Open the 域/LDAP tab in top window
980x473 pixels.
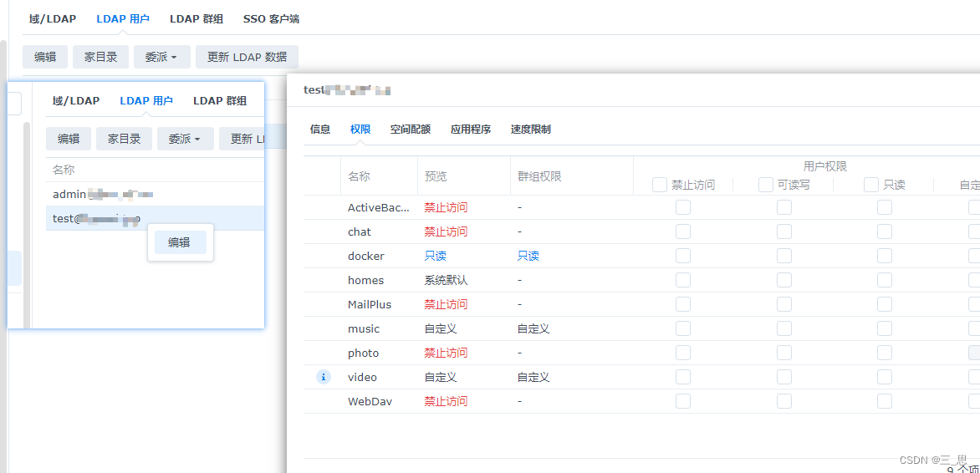(x=53, y=18)
